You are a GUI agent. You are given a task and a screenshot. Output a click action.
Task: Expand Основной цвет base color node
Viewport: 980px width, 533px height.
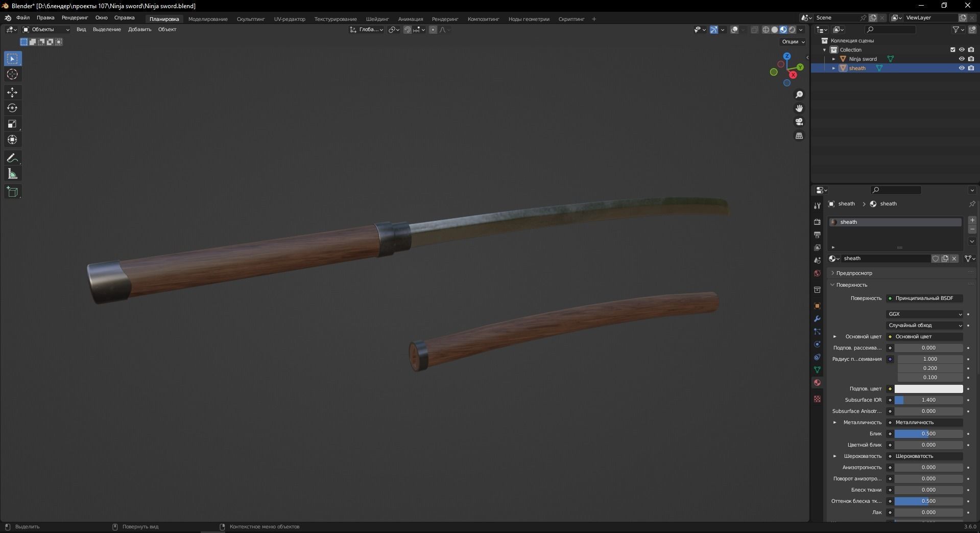tap(834, 337)
